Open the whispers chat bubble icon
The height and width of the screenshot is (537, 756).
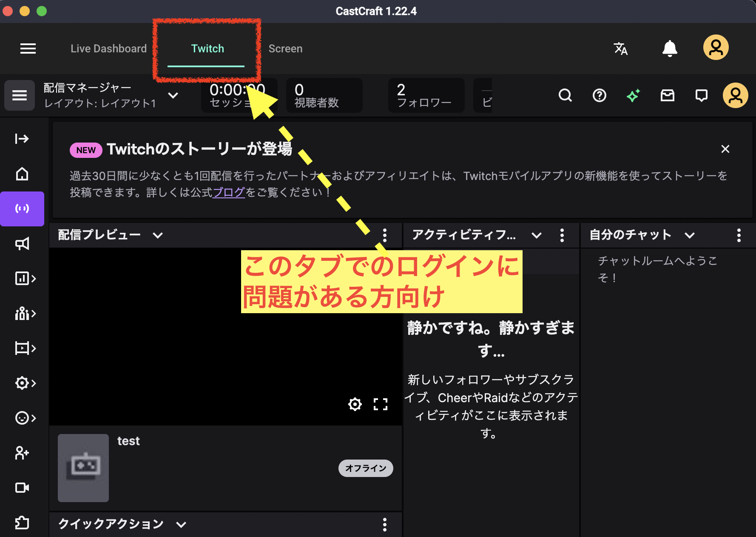[x=702, y=95]
